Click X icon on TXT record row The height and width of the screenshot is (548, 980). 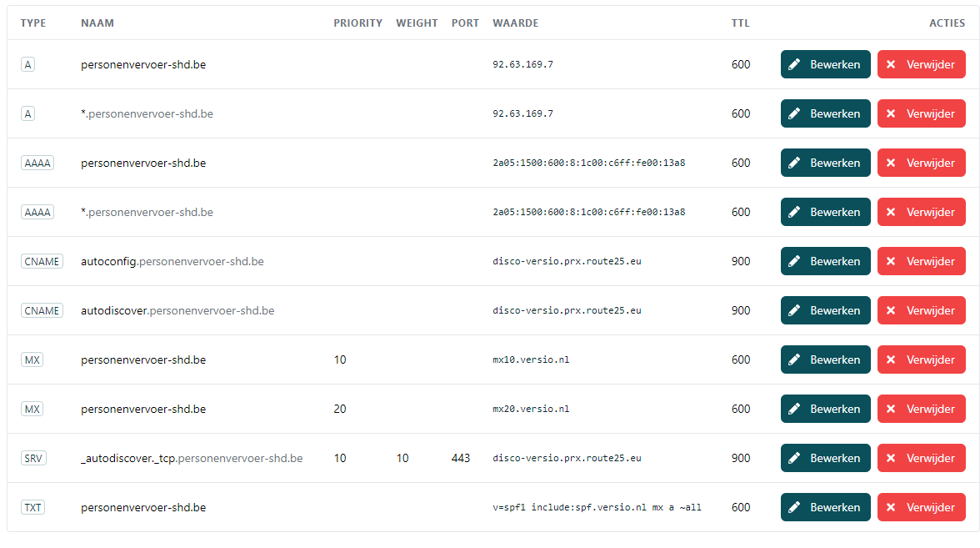[x=891, y=507]
